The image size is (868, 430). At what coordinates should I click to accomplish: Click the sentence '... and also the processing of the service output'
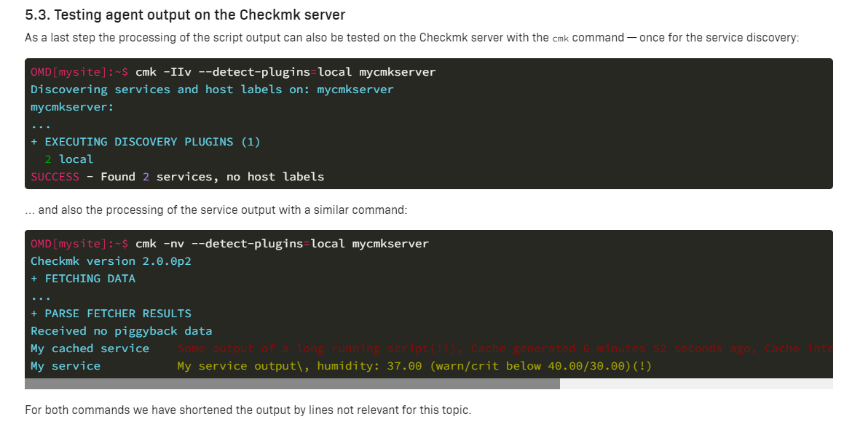(x=216, y=210)
